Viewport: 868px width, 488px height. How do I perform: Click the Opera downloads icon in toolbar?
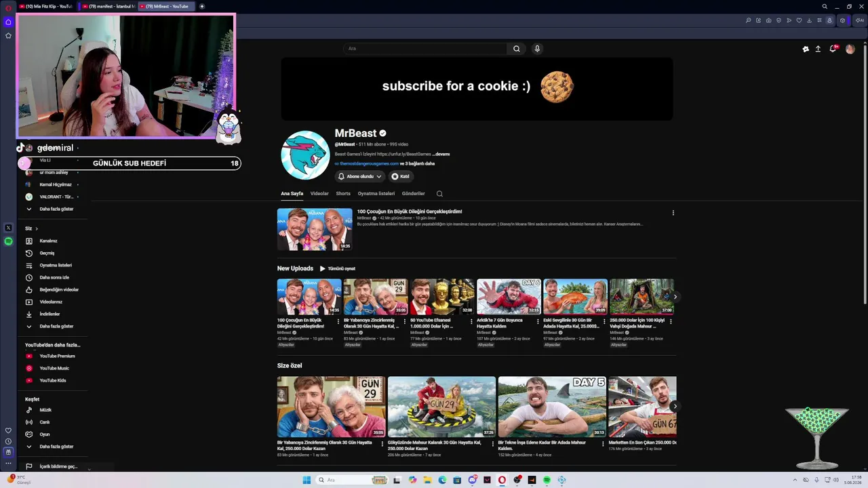click(x=809, y=20)
